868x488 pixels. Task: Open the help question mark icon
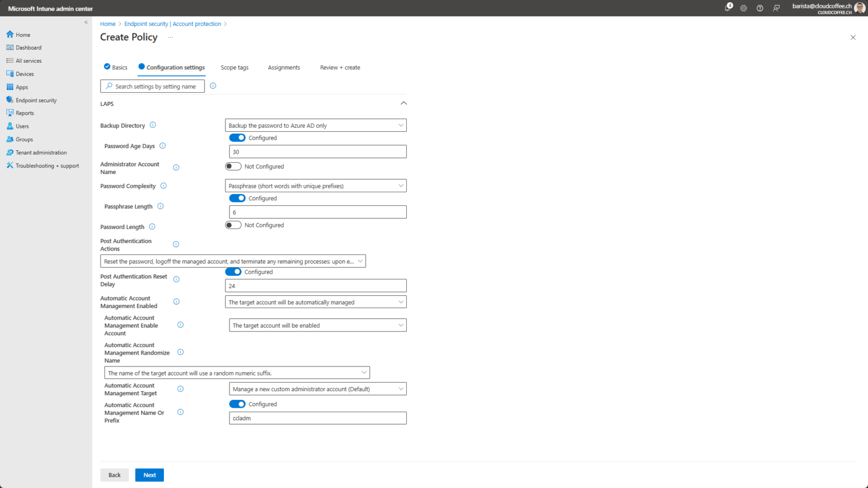(x=759, y=8)
